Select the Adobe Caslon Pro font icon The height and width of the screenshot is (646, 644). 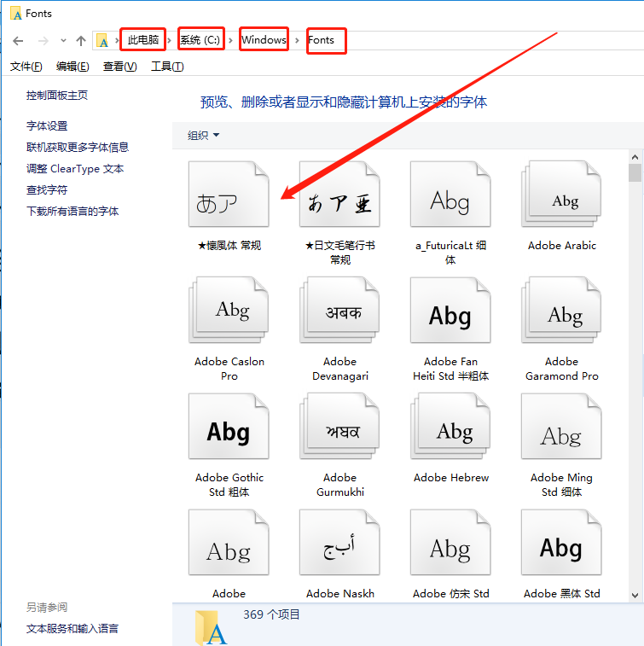229,310
